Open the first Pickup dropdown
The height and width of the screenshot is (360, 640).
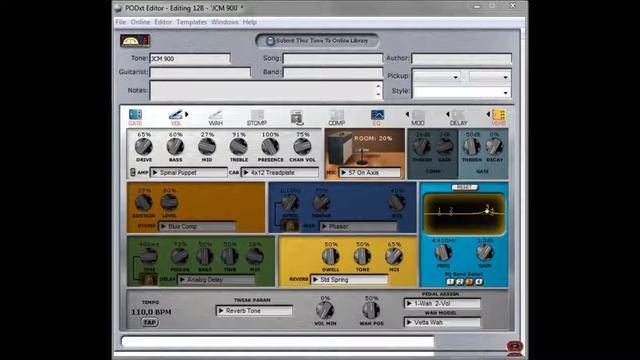(437, 76)
